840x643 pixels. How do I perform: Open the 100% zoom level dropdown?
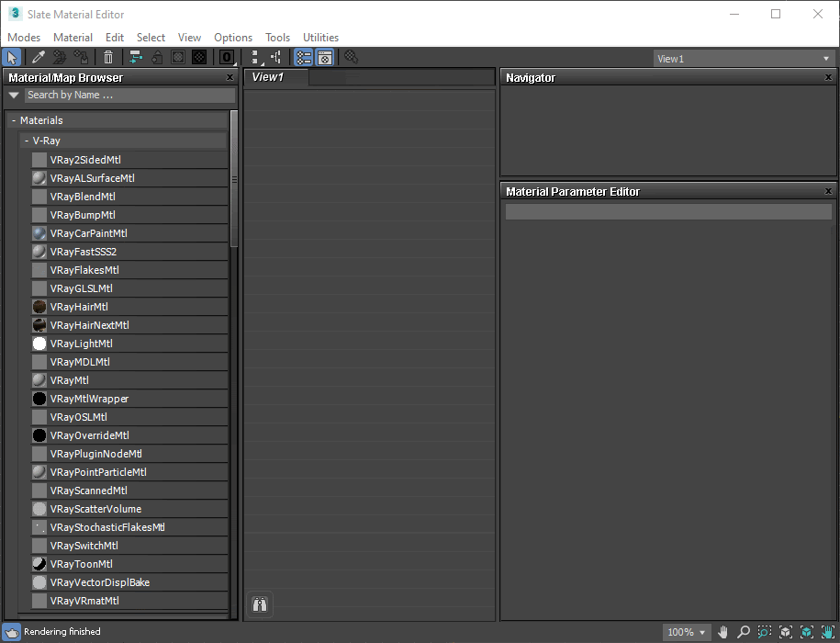689,632
